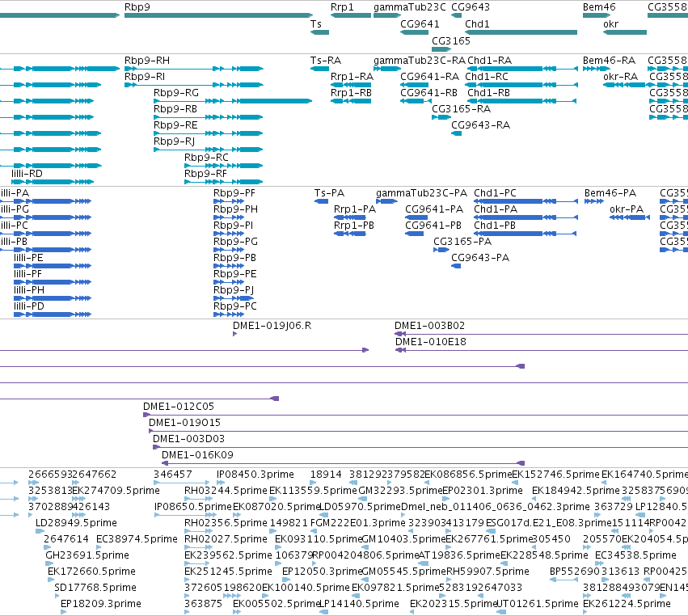The image size is (688, 616).
Task: Select clone DME1-012C05
Action: [x=179, y=407]
